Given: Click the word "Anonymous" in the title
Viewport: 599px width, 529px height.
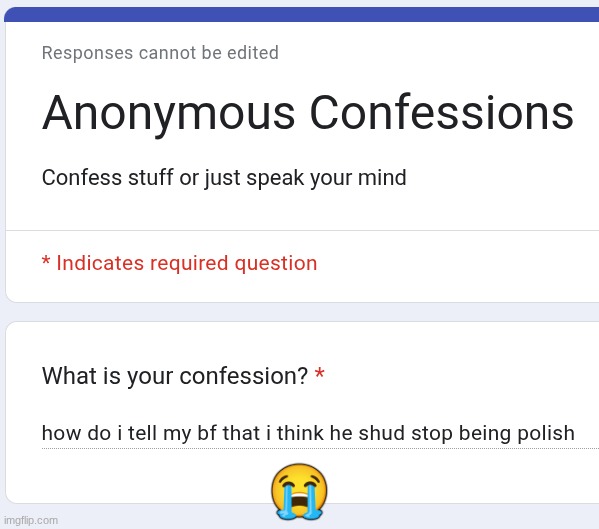Looking at the screenshot, I should 168,114.
